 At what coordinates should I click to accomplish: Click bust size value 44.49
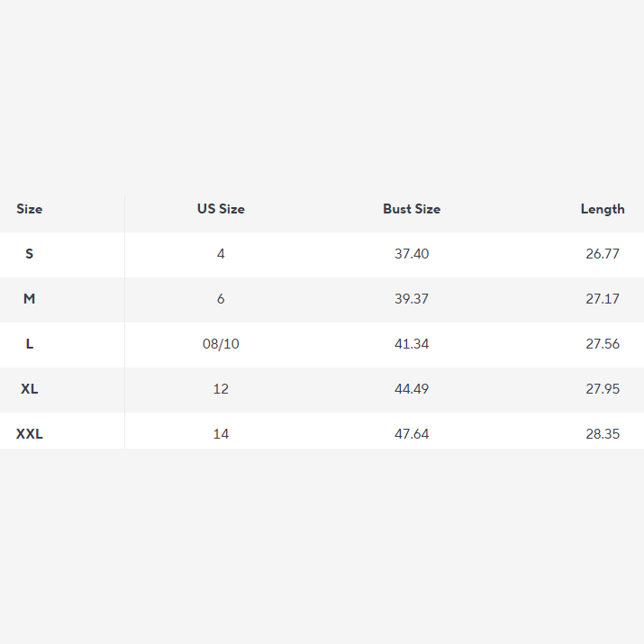(412, 389)
